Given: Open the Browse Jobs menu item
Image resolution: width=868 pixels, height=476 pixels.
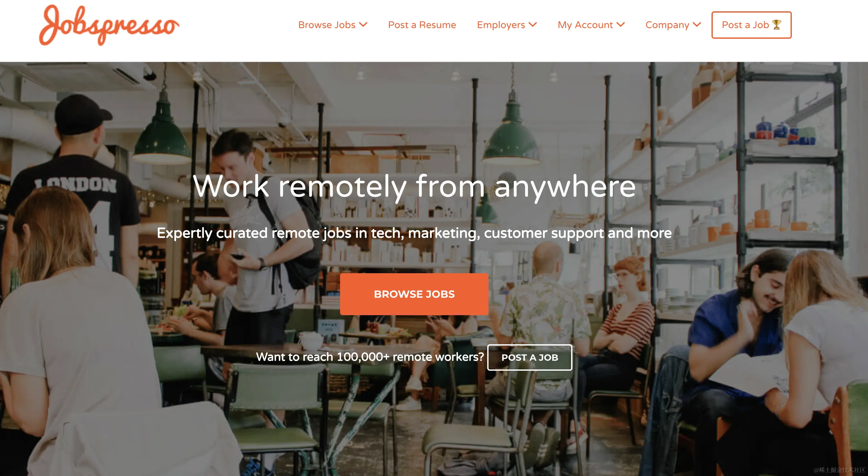Looking at the screenshot, I should tap(327, 25).
